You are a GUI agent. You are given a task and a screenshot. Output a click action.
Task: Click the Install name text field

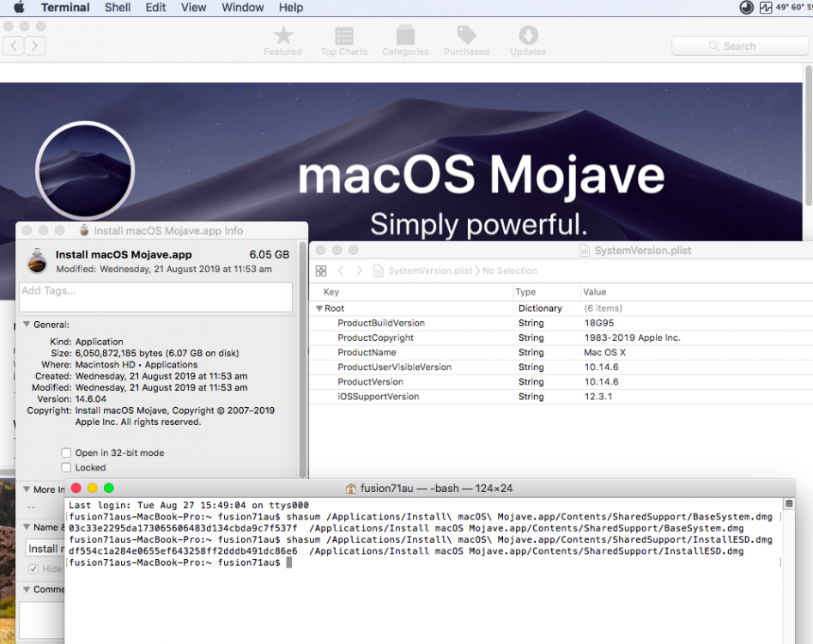46,549
